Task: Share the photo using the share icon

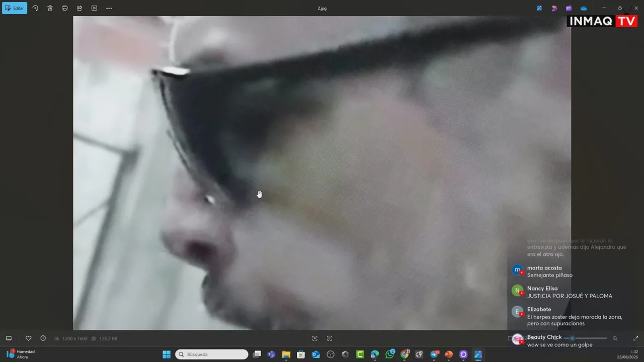Action: pyautogui.click(x=79, y=8)
